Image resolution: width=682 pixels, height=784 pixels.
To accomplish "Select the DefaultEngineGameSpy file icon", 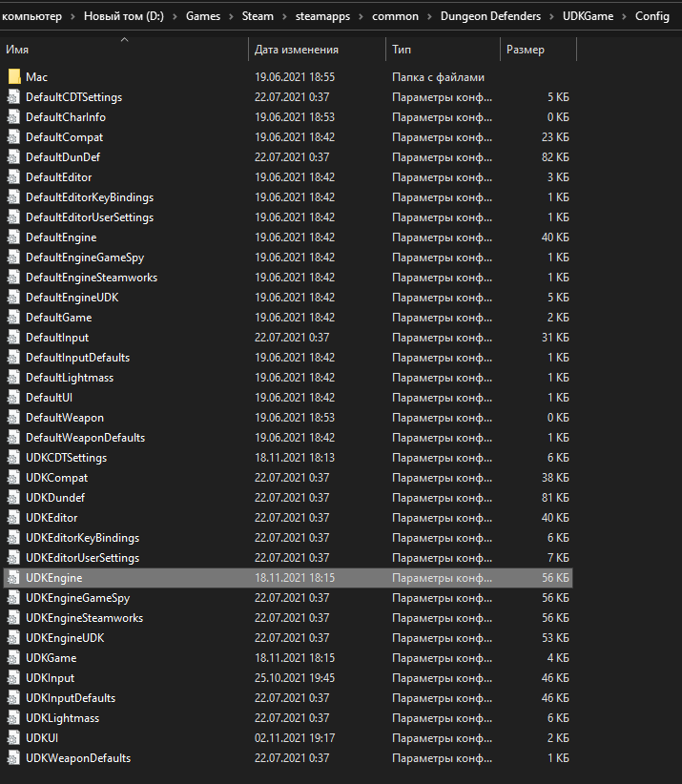I will click(14, 257).
